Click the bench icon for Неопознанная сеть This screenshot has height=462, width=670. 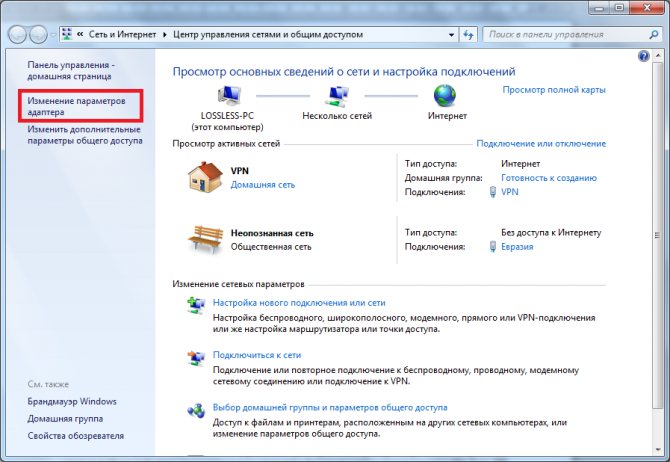point(206,239)
